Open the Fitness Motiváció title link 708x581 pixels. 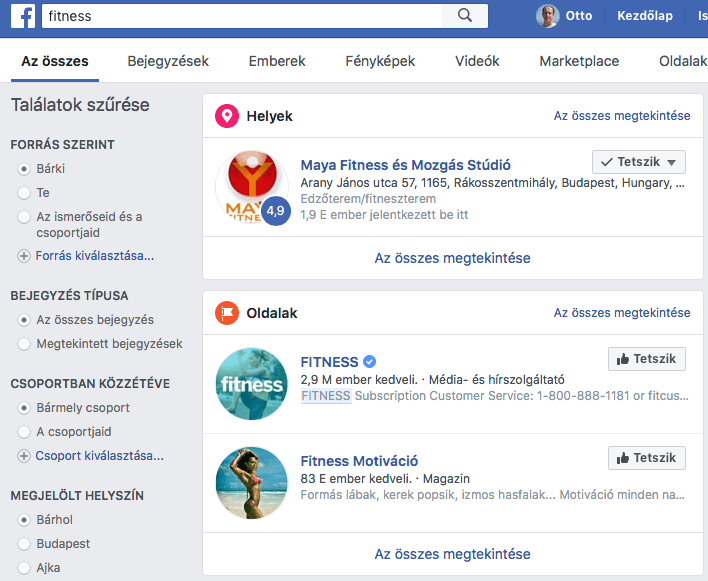pyautogui.click(x=359, y=461)
